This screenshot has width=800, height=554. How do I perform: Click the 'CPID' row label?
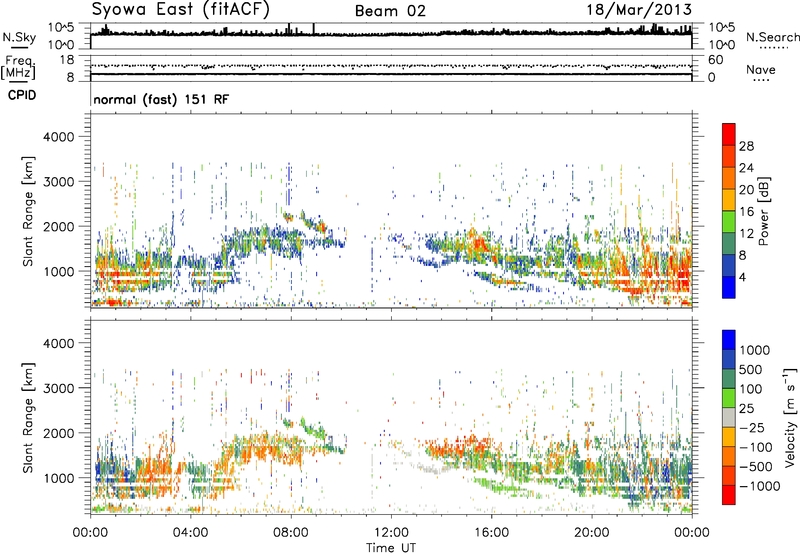click(22, 95)
